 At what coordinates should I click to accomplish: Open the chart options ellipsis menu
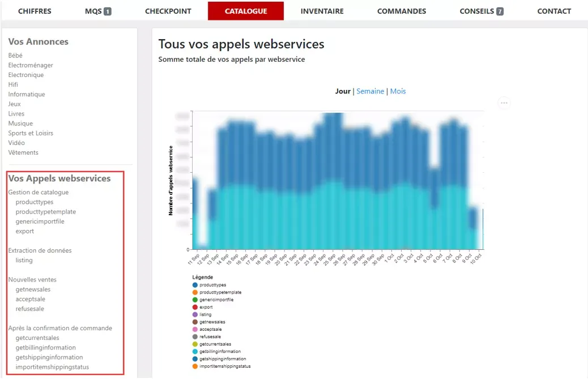click(504, 103)
